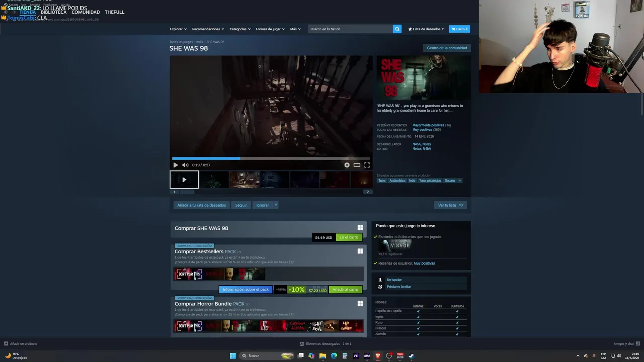Open the Indie tag
Image resolution: width=644 pixels, height=362 pixels.
[412, 180]
